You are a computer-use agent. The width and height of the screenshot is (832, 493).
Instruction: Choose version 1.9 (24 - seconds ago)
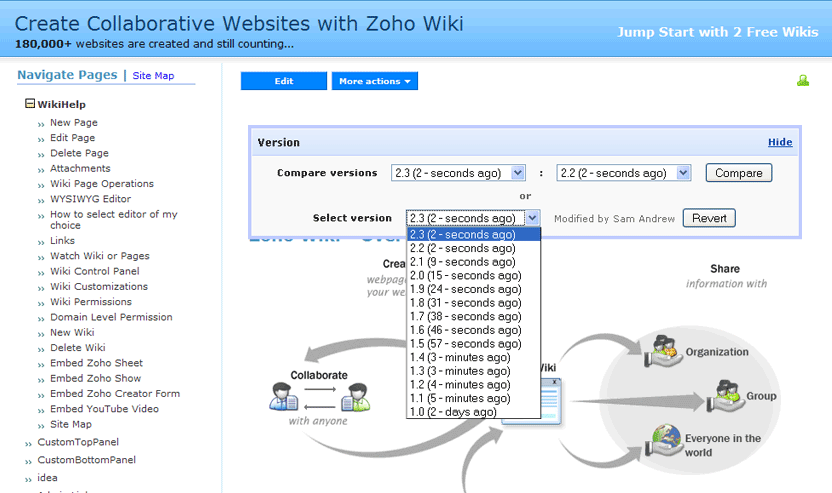pyautogui.click(x=473, y=289)
